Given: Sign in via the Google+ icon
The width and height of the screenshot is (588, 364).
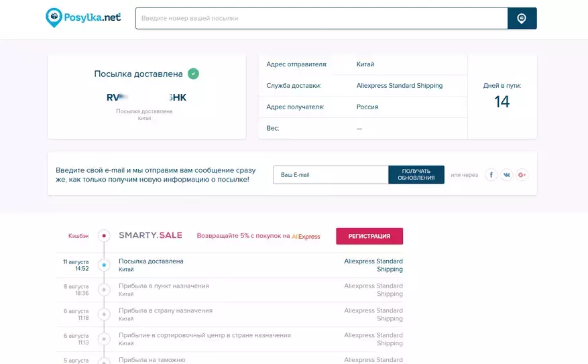Looking at the screenshot, I should 522,175.
